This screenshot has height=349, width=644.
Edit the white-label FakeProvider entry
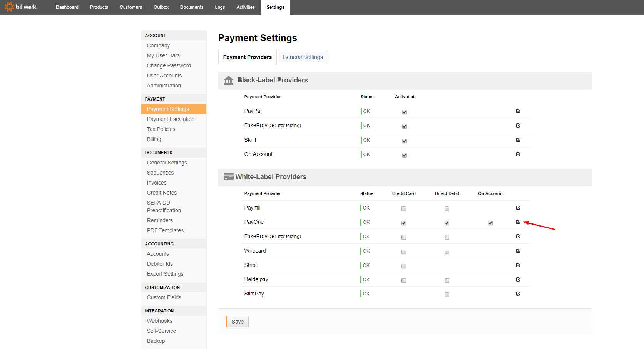pyautogui.click(x=518, y=236)
